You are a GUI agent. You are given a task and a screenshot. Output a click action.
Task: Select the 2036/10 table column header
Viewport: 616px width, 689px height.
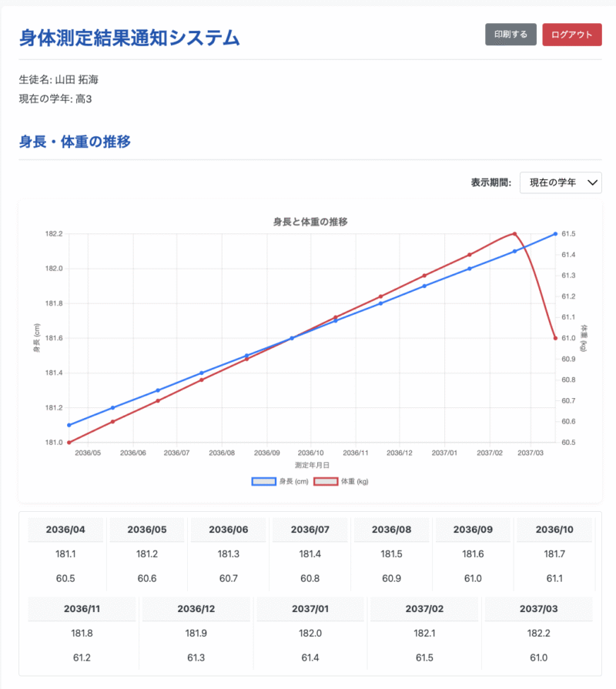[x=554, y=530]
